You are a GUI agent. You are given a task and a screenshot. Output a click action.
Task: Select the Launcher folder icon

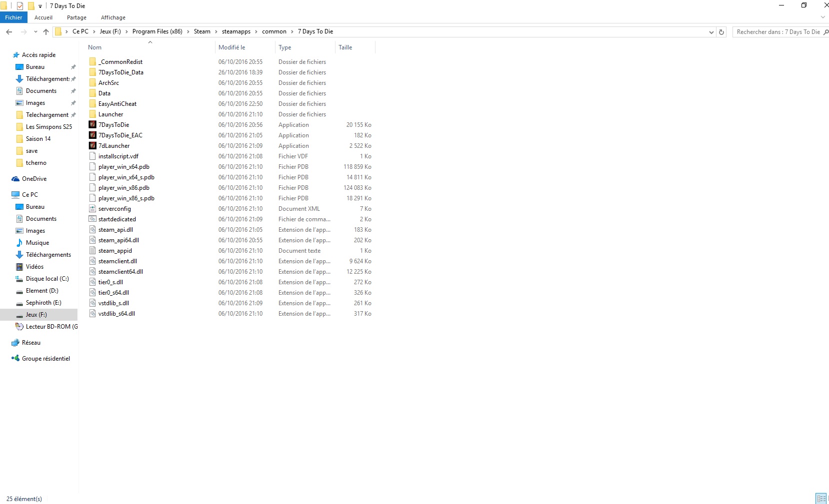92,114
